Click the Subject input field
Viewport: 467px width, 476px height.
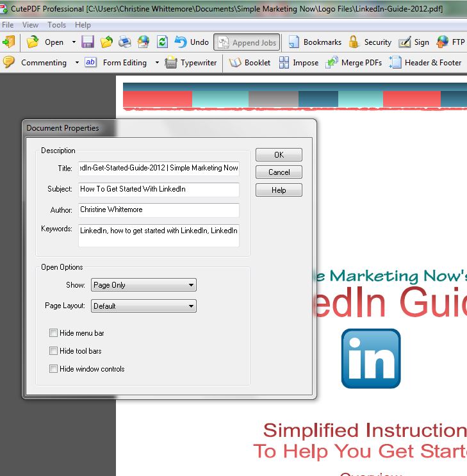[159, 189]
